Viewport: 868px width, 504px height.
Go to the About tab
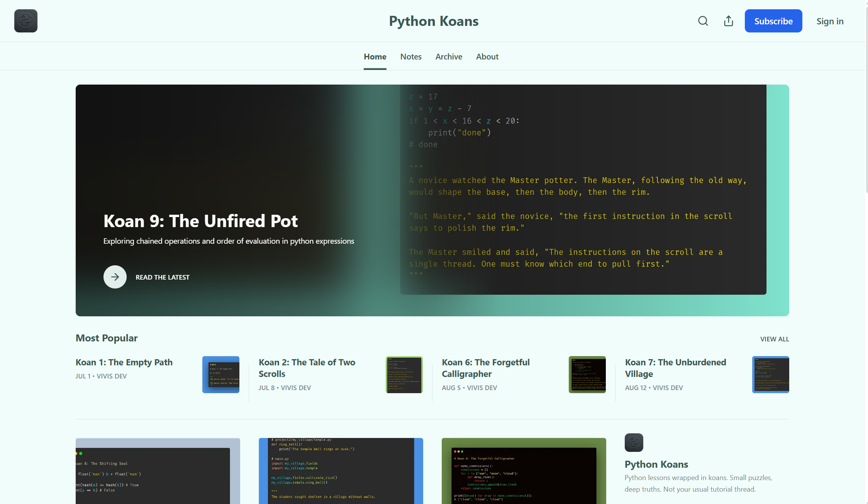tap(487, 57)
